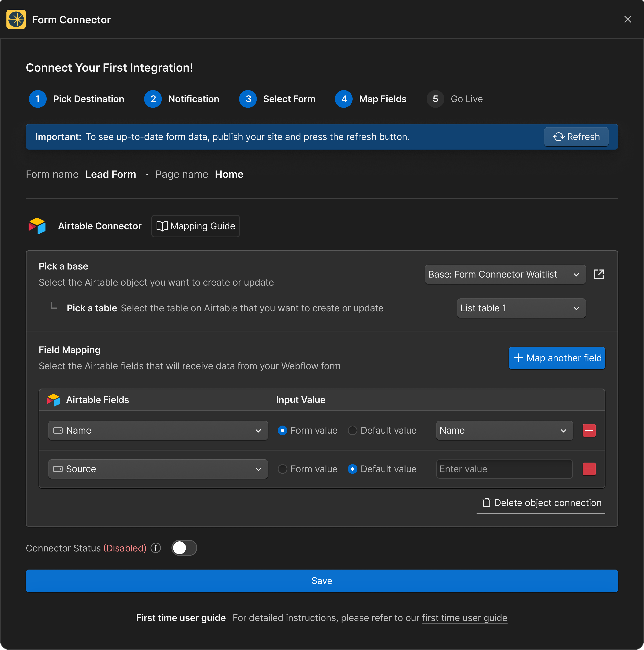Screen dimensions: 644x650
Task: Open the Source Airtable field dropdown
Action: 158,469
